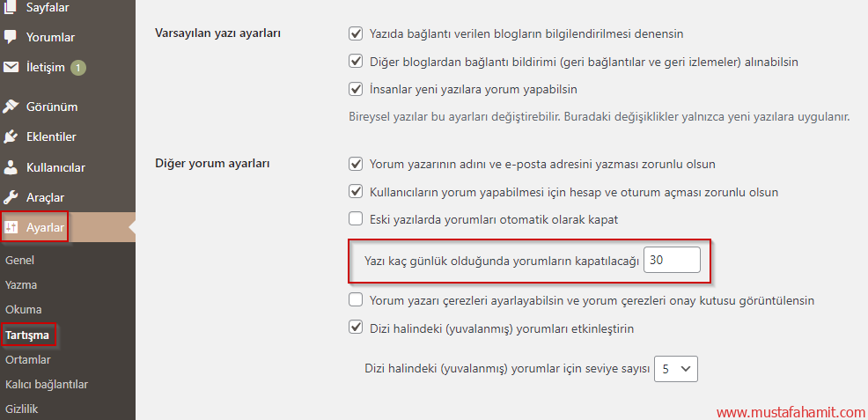The width and height of the screenshot is (868, 420).
Task: Click the Görünüm paintbrush icon
Action: 11,107
